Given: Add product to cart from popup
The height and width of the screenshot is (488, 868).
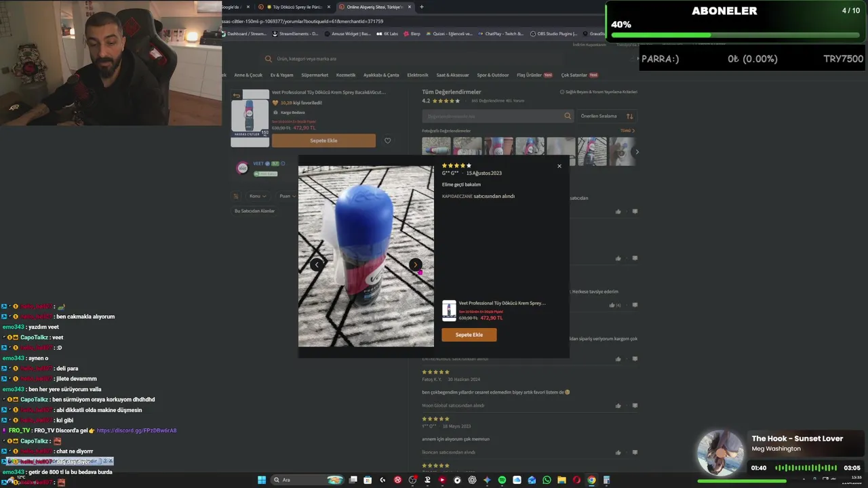Looking at the screenshot, I should point(469,335).
